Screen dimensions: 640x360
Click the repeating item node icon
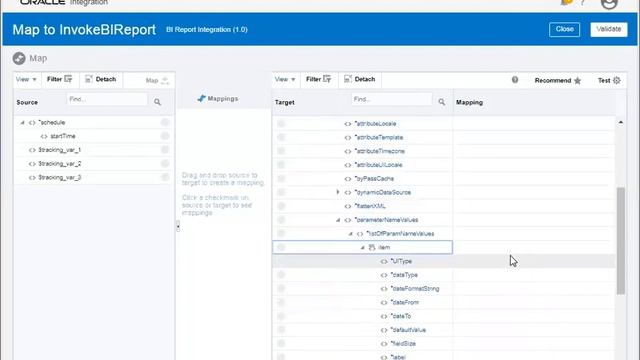(371, 247)
